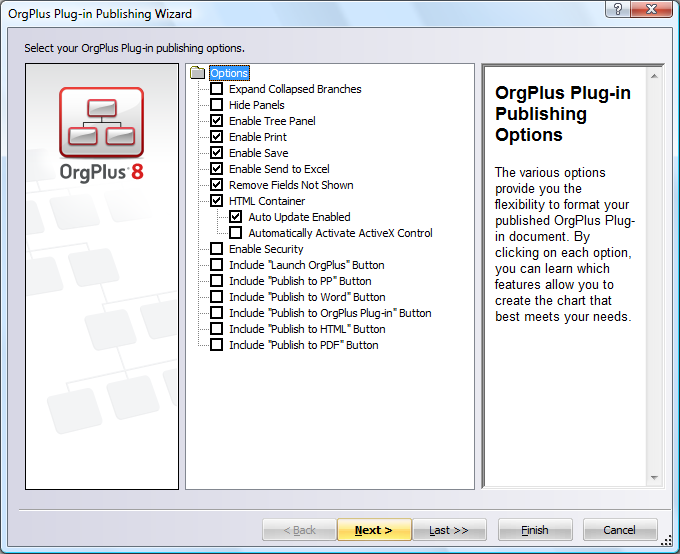Click help panel scrollbar up arrow

coord(654,76)
